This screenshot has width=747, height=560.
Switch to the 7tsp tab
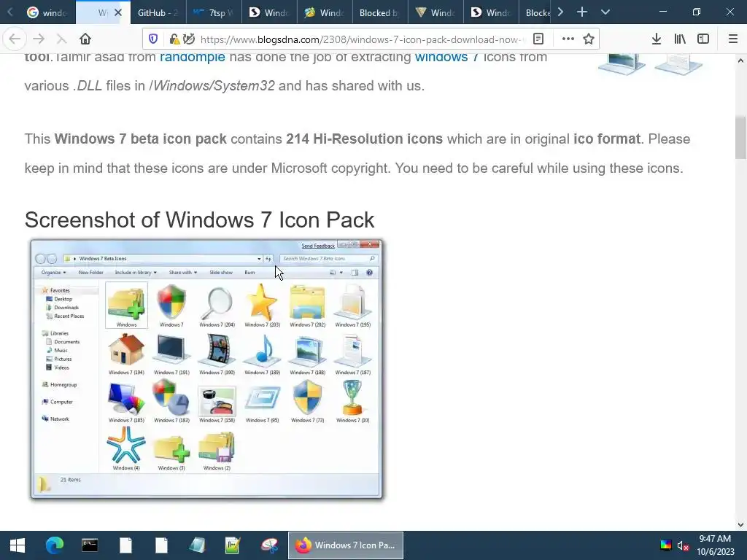(x=214, y=12)
